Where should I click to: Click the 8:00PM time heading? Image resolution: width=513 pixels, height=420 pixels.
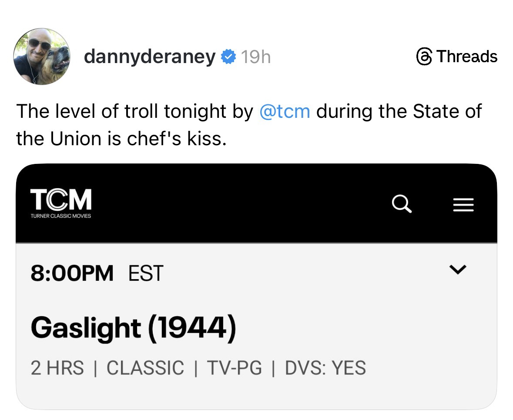[72, 273]
